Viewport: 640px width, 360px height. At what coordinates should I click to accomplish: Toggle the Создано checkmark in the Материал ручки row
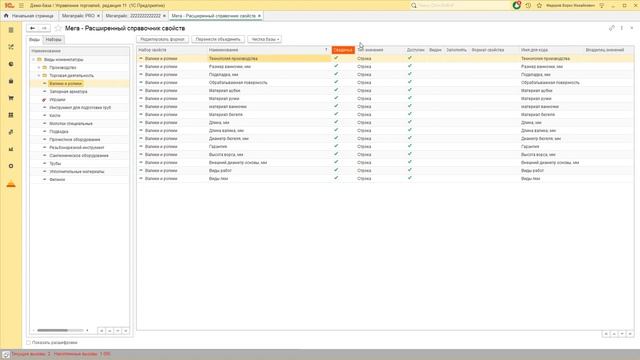336,98
